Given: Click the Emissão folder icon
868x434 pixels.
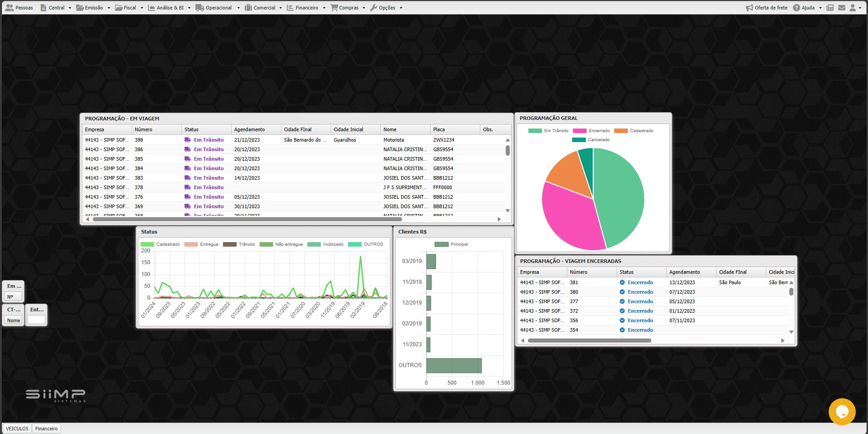Looking at the screenshot, I should pos(80,8).
